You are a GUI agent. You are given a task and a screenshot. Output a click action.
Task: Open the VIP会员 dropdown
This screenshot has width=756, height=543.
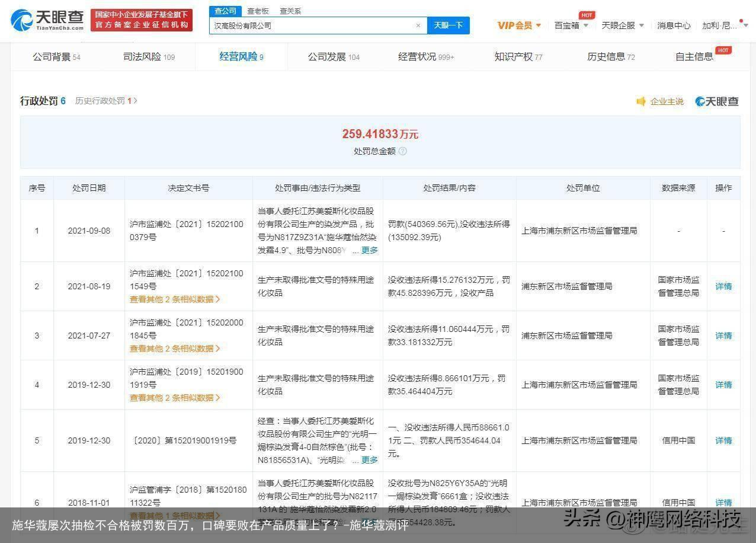pos(519,25)
